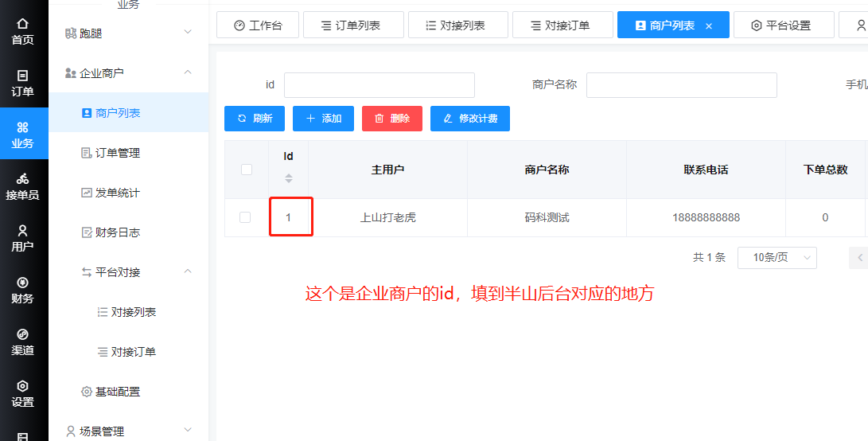868x441 pixels.
Task: Open 对接列表 in the side menu
Action: pos(128,312)
